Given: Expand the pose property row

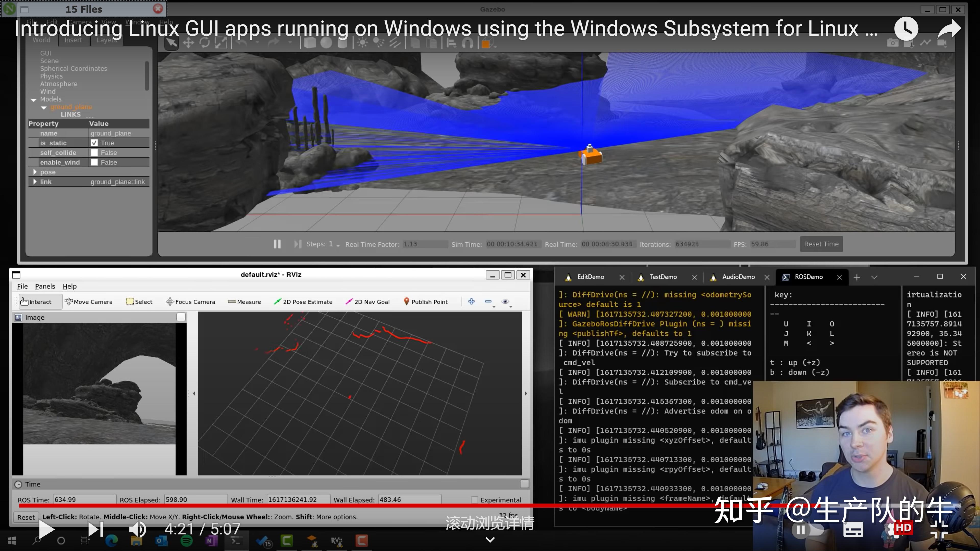Looking at the screenshot, I should [x=35, y=172].
